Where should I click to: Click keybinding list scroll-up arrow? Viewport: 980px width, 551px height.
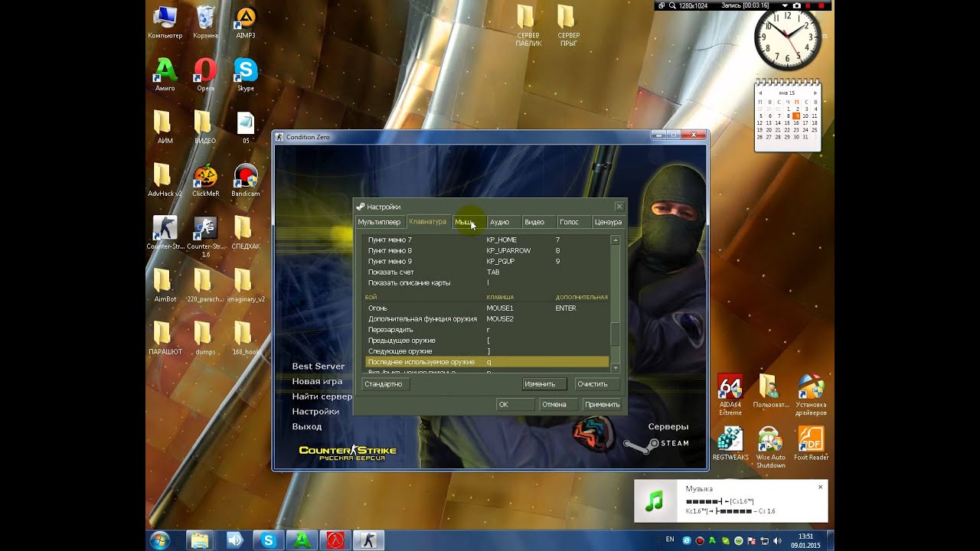[x=615, y=240]
